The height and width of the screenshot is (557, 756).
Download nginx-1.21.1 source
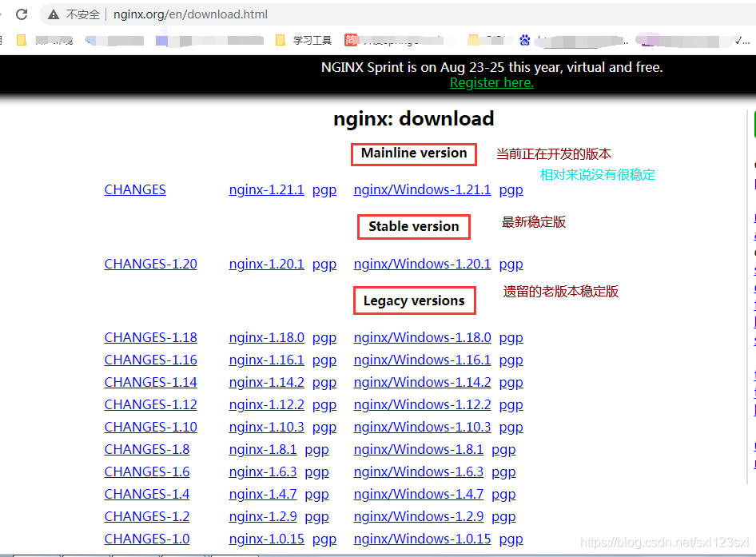[x=267, y=190]
